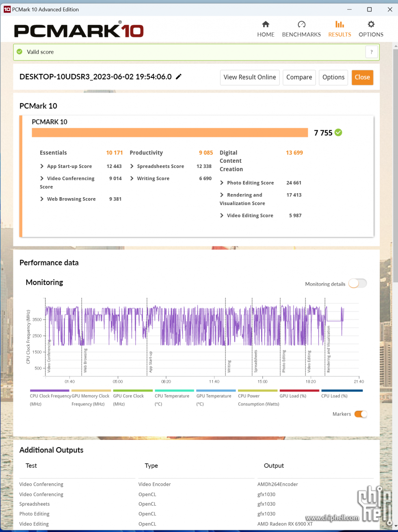The height and width of the screenshot is (532, 398).
Task: Click the result name DESKTOP-10UDSR3_2023-06-02 19:54:06.0
Action: point(95,77)
